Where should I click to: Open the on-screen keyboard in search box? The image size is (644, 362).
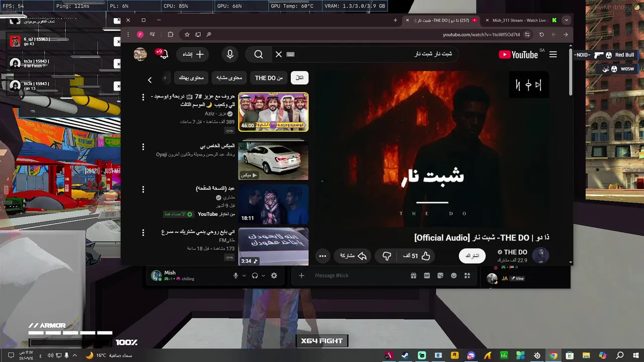coord(290,54)
